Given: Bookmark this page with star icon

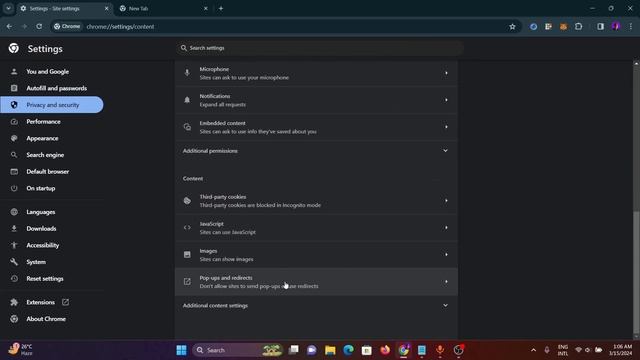Looking at the screenshot, I should pos(512,27).
